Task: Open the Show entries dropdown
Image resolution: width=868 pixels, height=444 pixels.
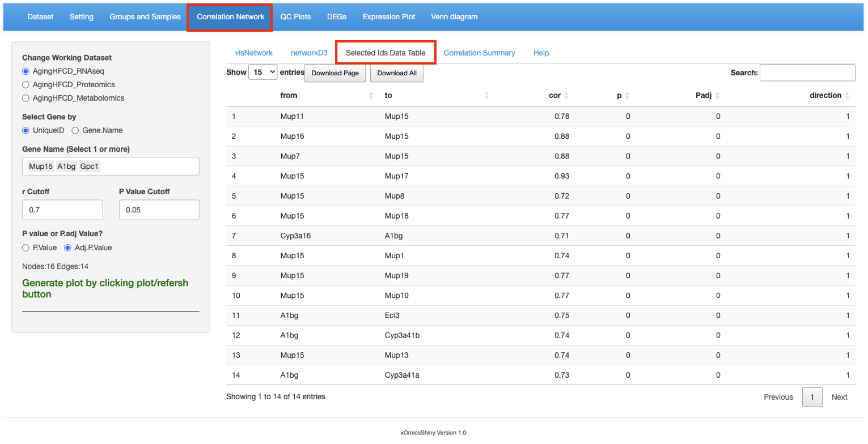Action: click(263, 72)
